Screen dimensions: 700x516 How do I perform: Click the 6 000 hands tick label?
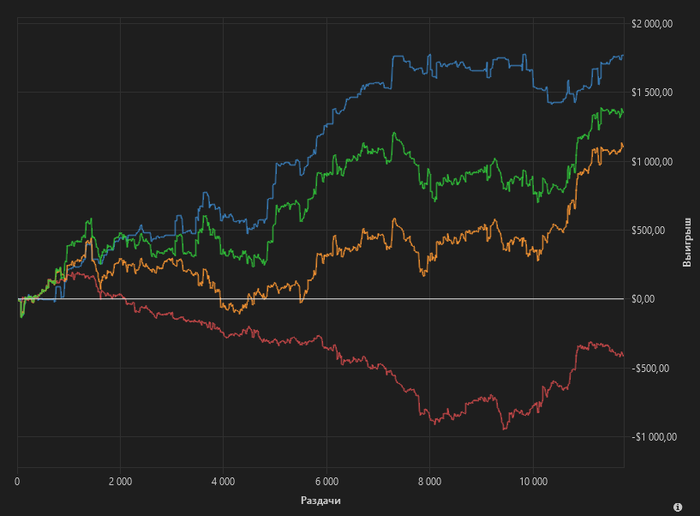[x=326, y=482]
